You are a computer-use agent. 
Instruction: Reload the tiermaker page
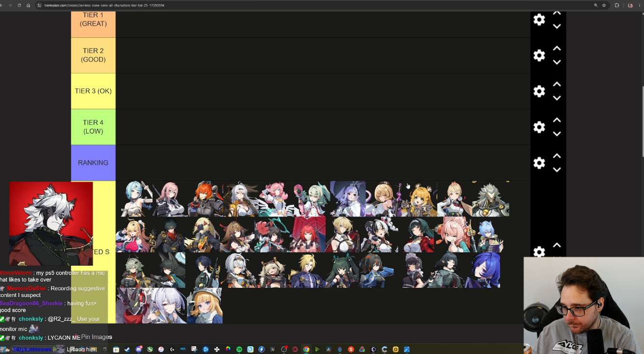[x=19, y=5]
